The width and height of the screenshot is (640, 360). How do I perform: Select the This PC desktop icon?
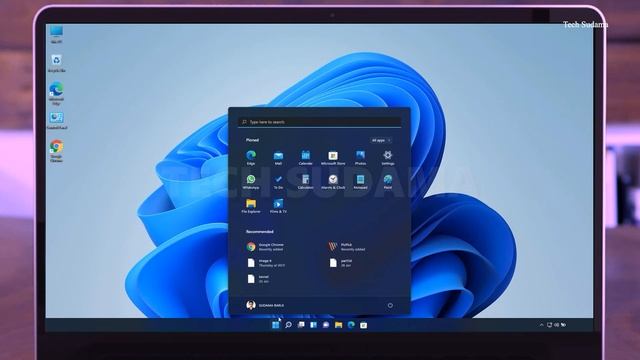pyautogui.click(x=56, y=35)
